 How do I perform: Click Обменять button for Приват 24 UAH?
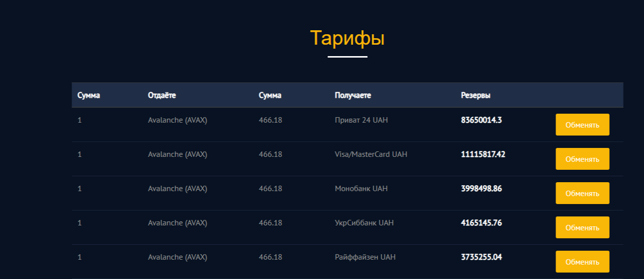[582, 125]
